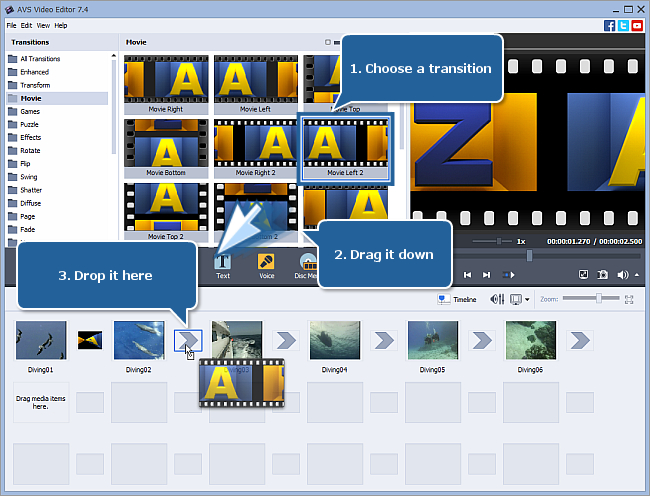Viewport: 650px width, 496px height.
Task: Choose the Movie Top 2 transition thumbnail
Action: coord(166,212)
